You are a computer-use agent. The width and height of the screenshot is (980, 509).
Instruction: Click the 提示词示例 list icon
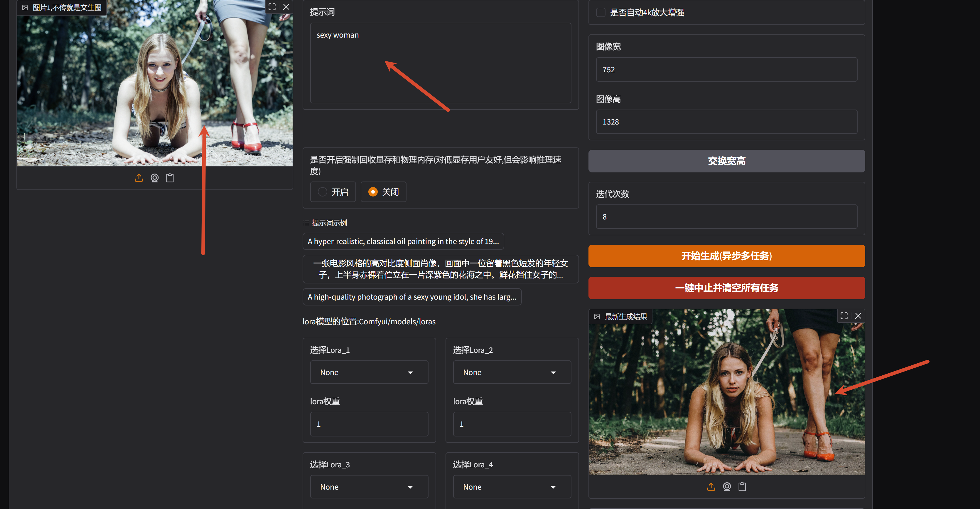[x=306, y=223]
